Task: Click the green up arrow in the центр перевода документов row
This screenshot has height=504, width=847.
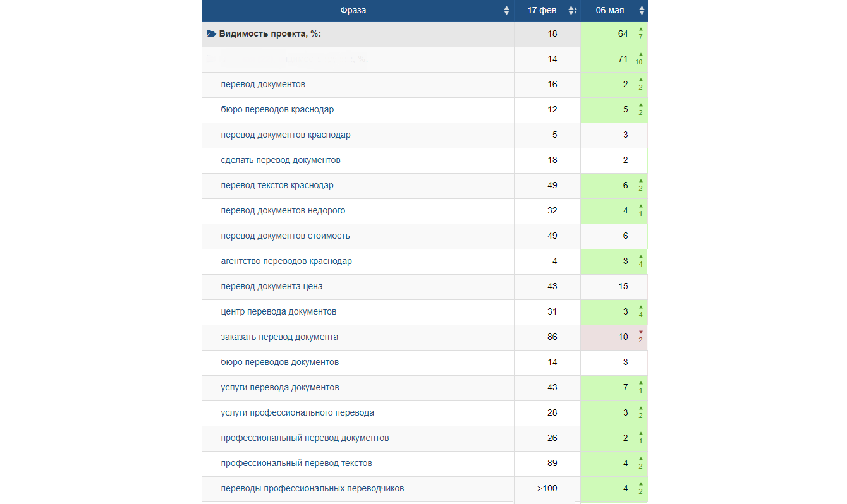Action: 640,308
